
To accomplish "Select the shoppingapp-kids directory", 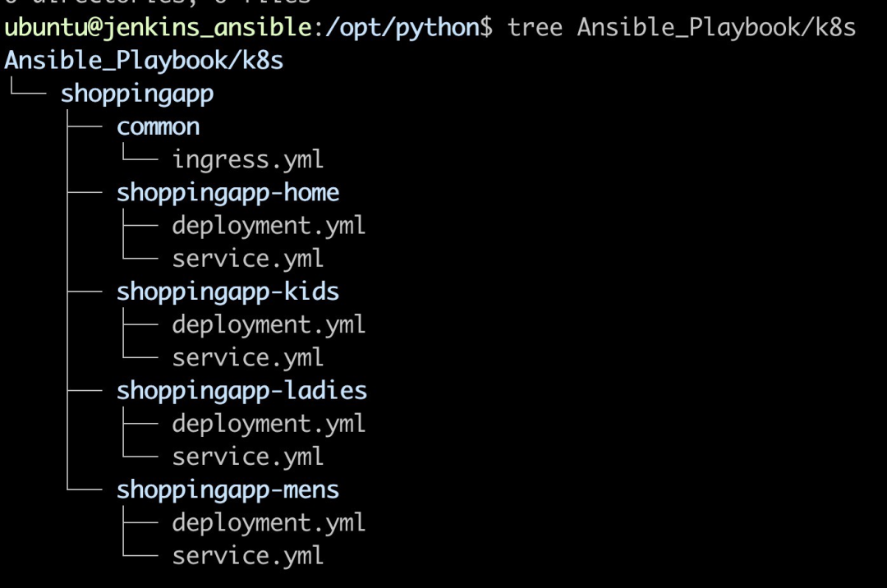I will pos(228,292).
